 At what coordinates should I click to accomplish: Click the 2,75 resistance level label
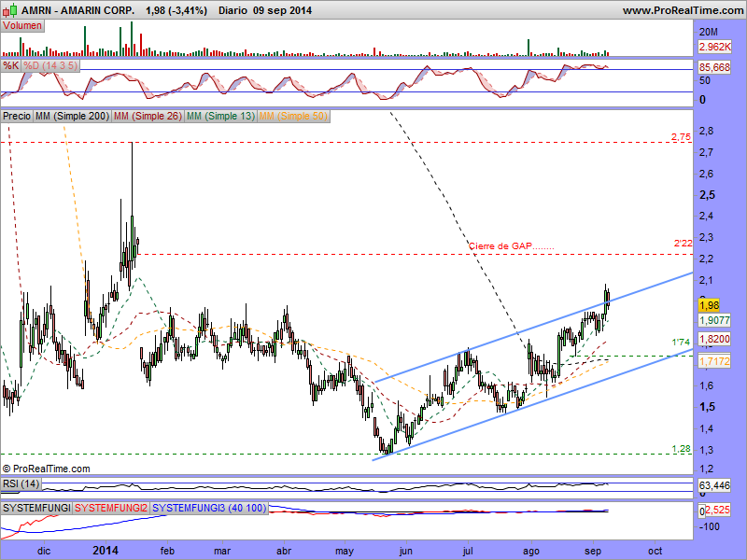coord(681,136)
